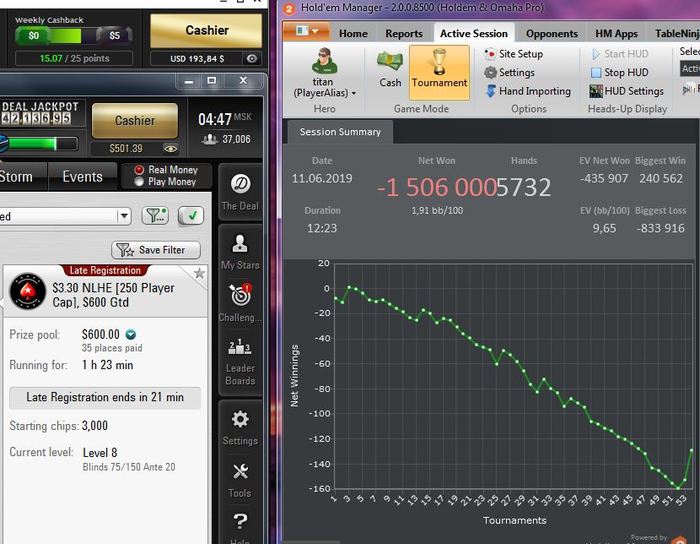The image size is (700, 544).
Task: Switch to Reports tab
Action: click(404, 33)
